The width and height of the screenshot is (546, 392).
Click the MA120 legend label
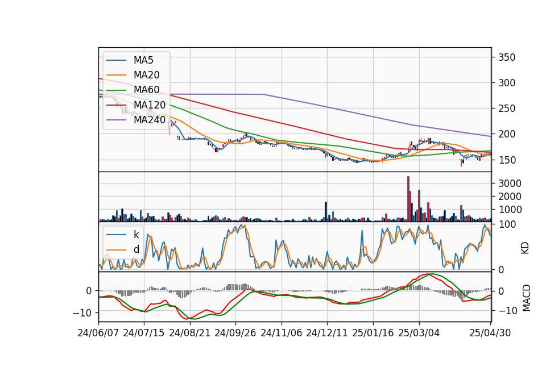[x=150, y=105]
